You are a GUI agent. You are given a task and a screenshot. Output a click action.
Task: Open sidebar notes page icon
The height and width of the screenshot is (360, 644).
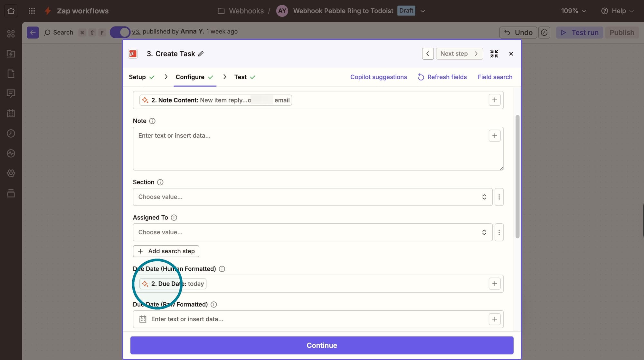pyautogui.click(x=11, y=74)
